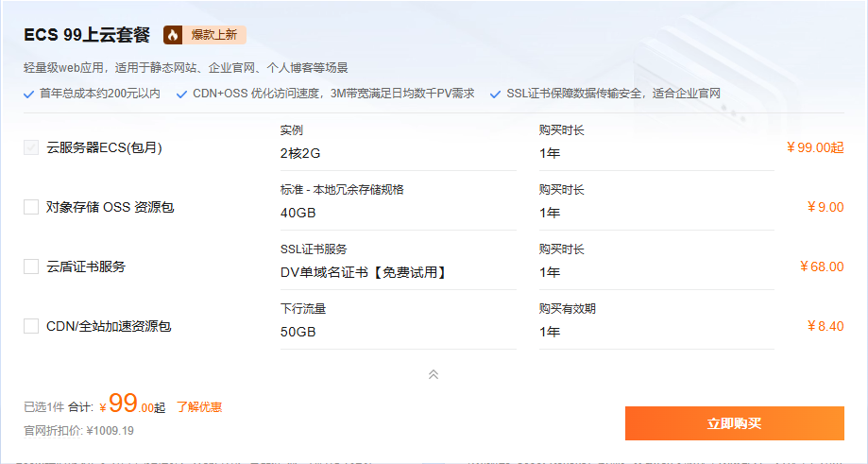Select the CDN/全站加速资源包 checkbox

point(31,326)
